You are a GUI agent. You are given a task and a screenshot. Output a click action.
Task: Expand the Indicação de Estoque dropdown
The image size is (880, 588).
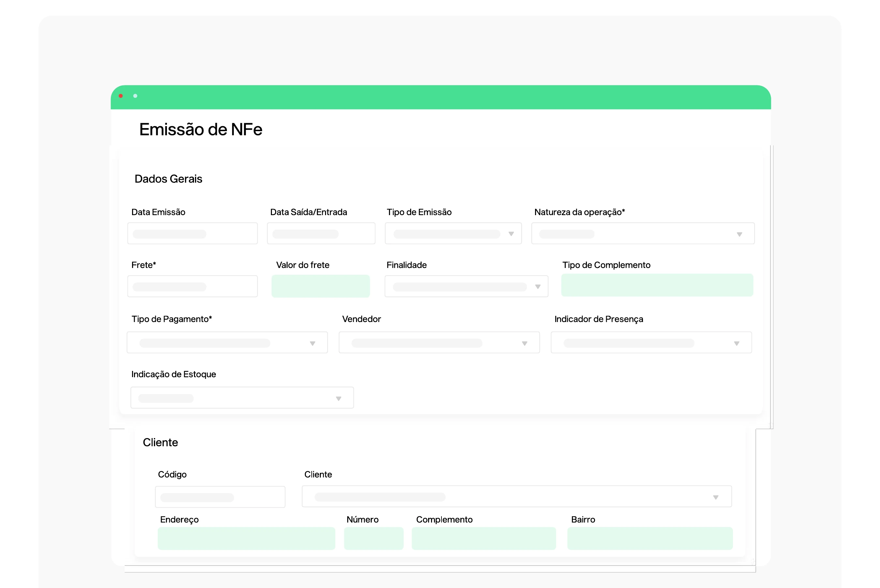[242, 398]
